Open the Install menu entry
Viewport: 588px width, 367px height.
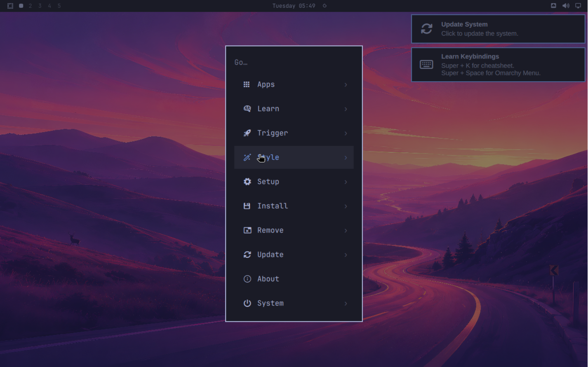[294, 206]
